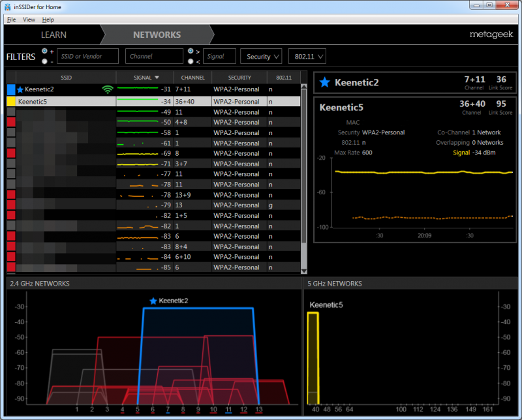The width and height of the screenshot is (522, 420).
Task: Open the View menu
Action: point(29,20)
